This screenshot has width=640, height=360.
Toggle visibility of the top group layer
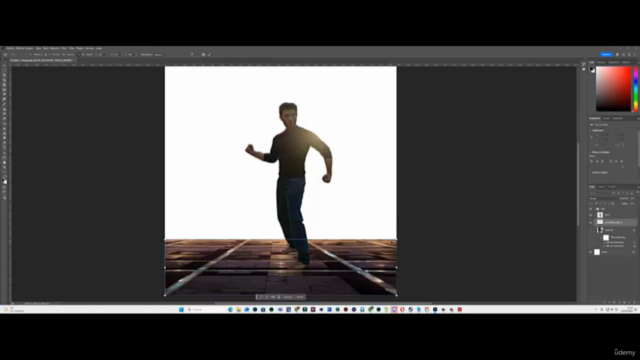pos(591,209)
